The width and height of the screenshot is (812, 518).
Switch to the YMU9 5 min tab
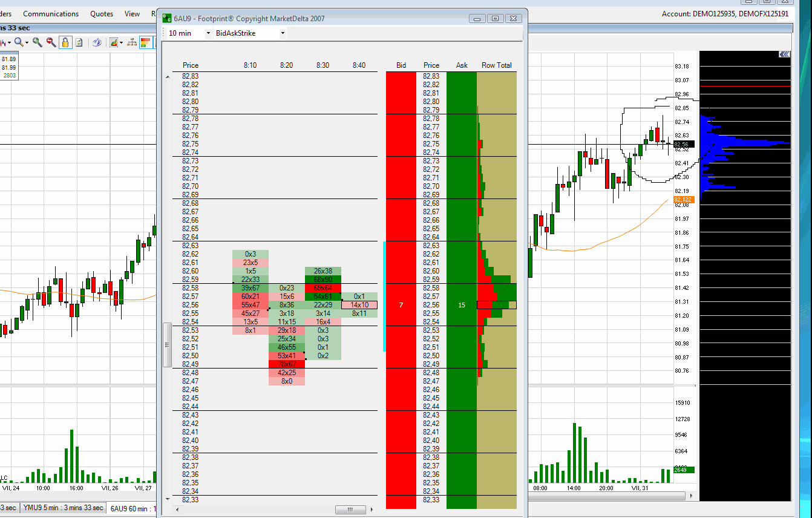(63, 508)
